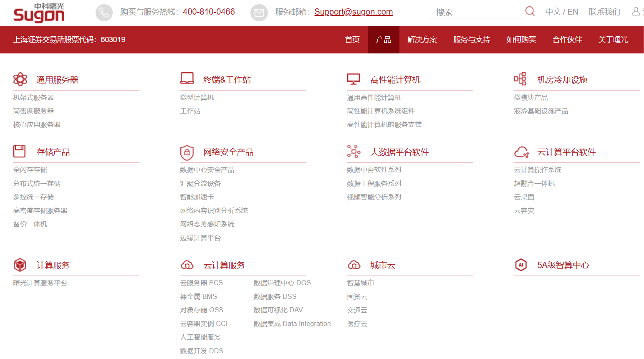Select the 产品 menu tab
The width and height of the screenshot is (644, 359).
(x=384, y=40)
